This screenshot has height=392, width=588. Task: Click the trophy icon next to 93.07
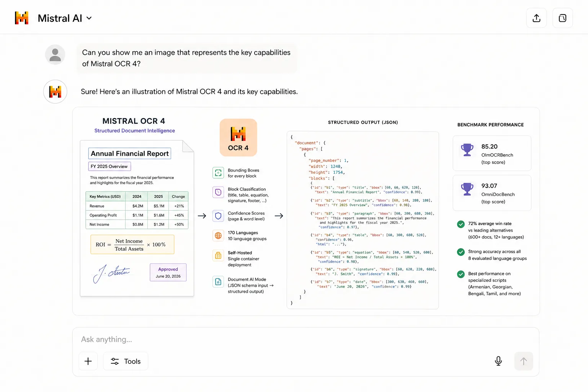pos(467,189)
